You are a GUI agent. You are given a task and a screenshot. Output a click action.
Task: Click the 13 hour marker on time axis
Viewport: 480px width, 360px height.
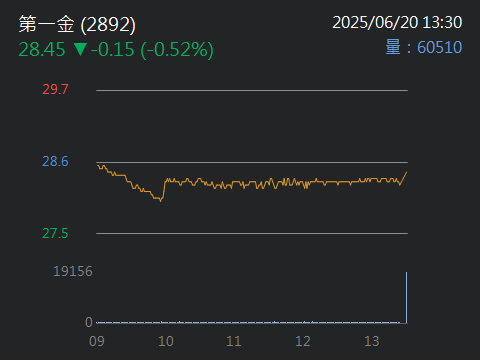click(372, 341)
